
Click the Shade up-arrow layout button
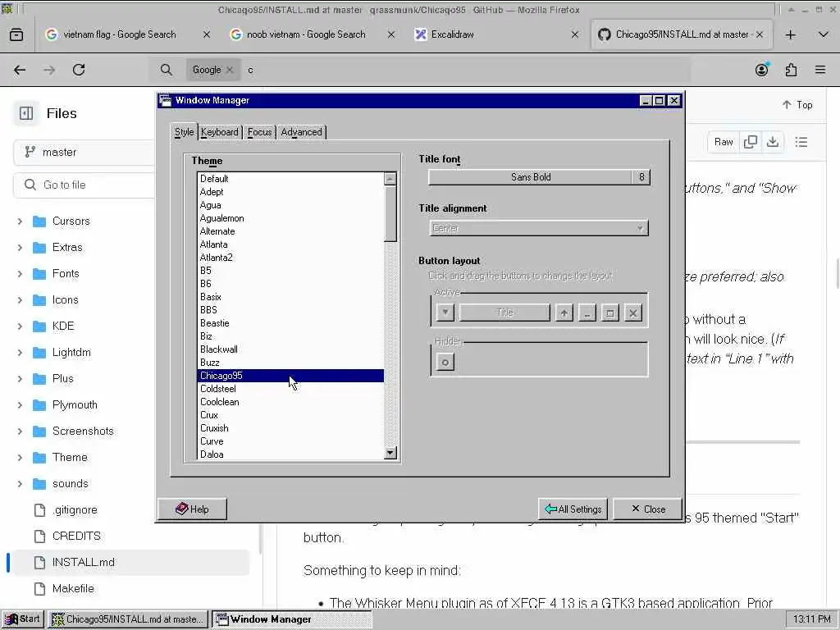tap(564, 313)
